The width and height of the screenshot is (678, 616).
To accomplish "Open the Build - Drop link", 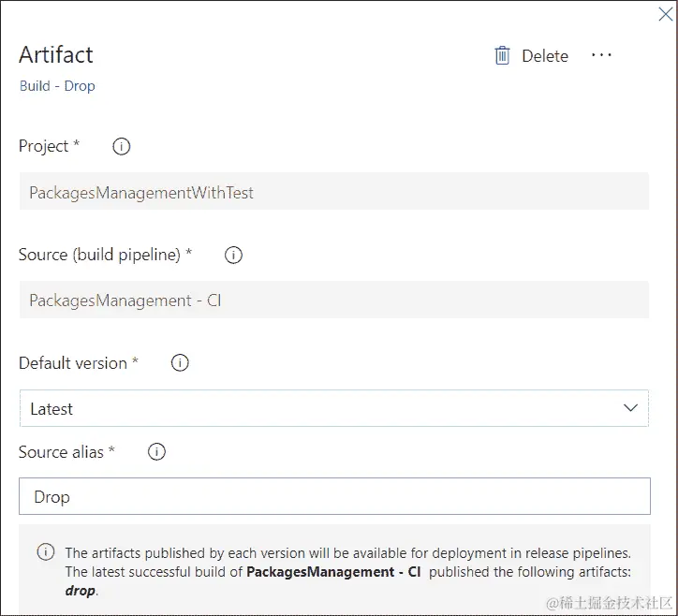I will 57,86.
